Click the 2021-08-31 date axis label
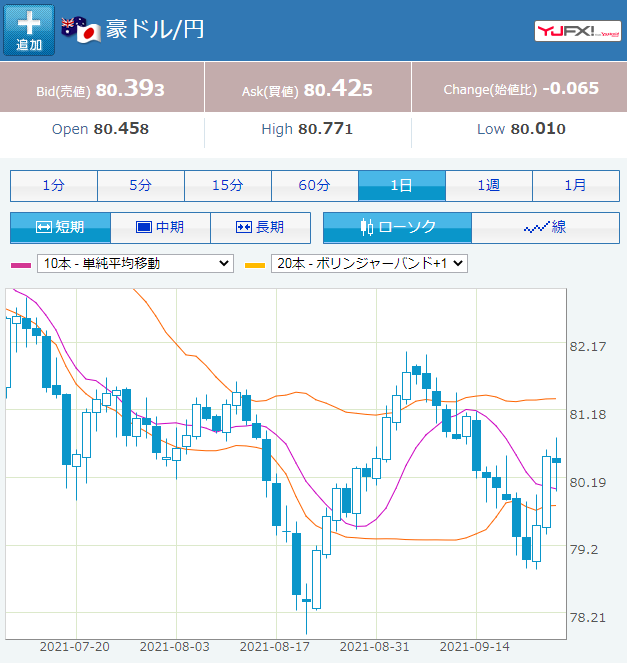 375,647
